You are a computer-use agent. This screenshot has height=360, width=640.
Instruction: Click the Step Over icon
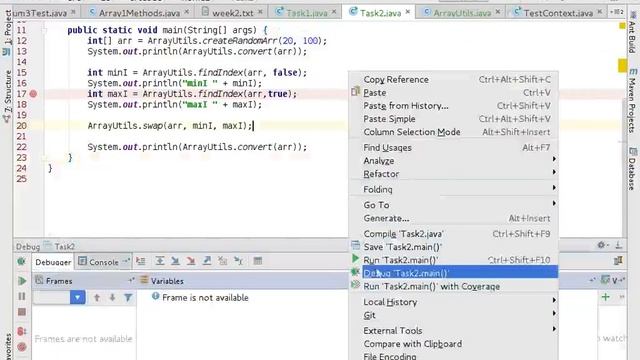coord(160,261)
